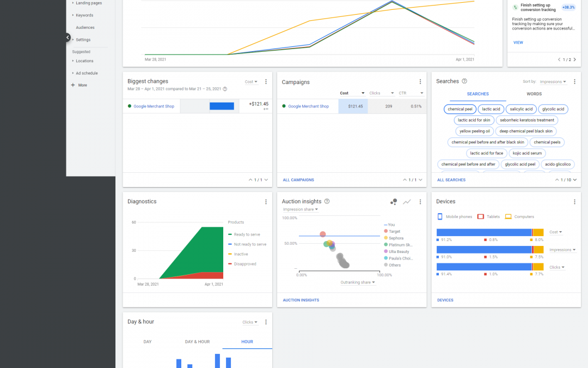Expand More in the sidebar via plus icon

[72, 85]
